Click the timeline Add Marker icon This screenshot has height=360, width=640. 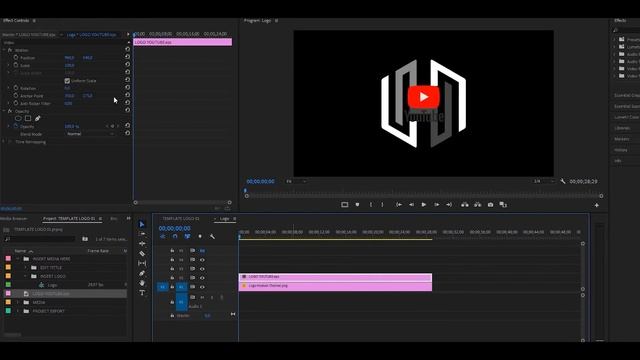pyautogui.click(x=200, y=236)
